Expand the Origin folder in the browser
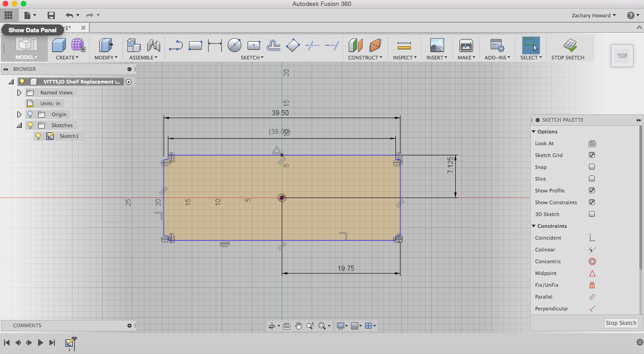 [19, 114]
